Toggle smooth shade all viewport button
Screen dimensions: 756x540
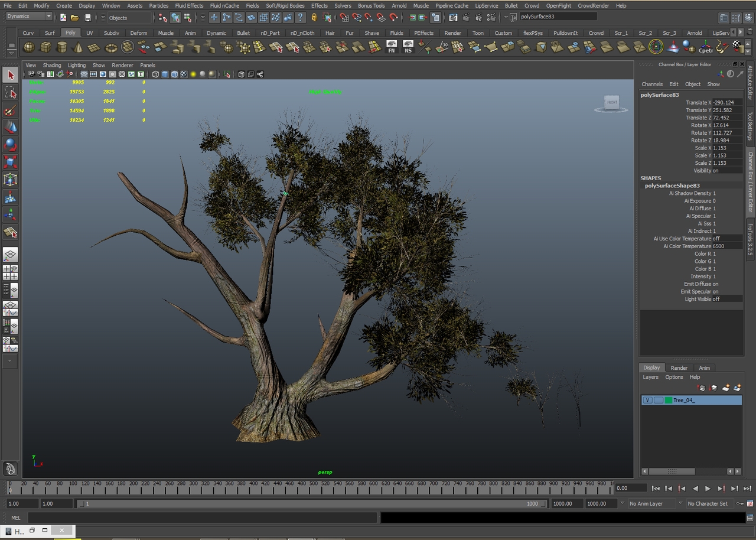click(165, 74)
